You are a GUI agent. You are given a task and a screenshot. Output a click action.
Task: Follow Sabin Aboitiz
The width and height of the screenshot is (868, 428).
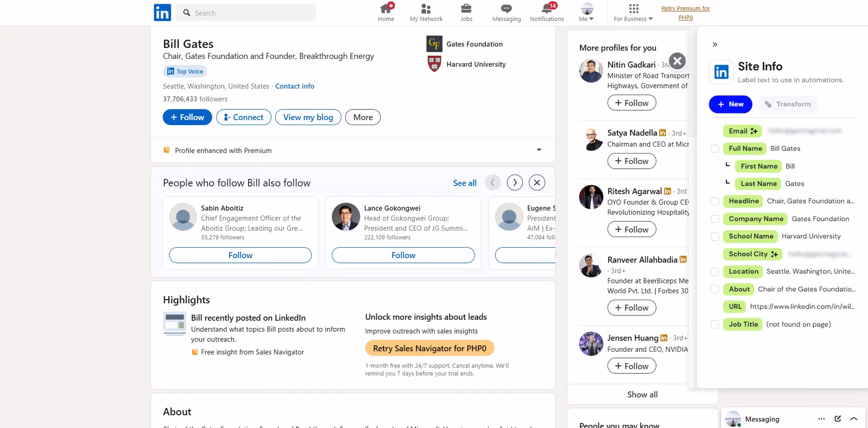coord(240,255)
